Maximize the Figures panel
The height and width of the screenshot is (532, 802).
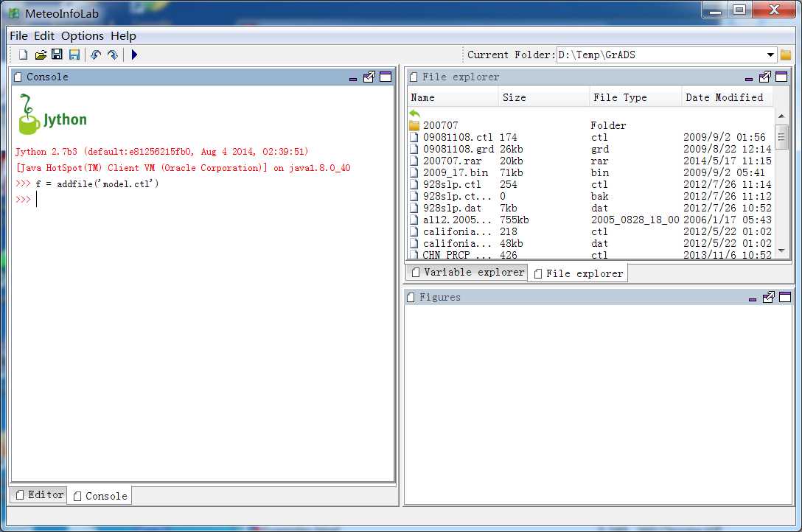coord(785,298)
